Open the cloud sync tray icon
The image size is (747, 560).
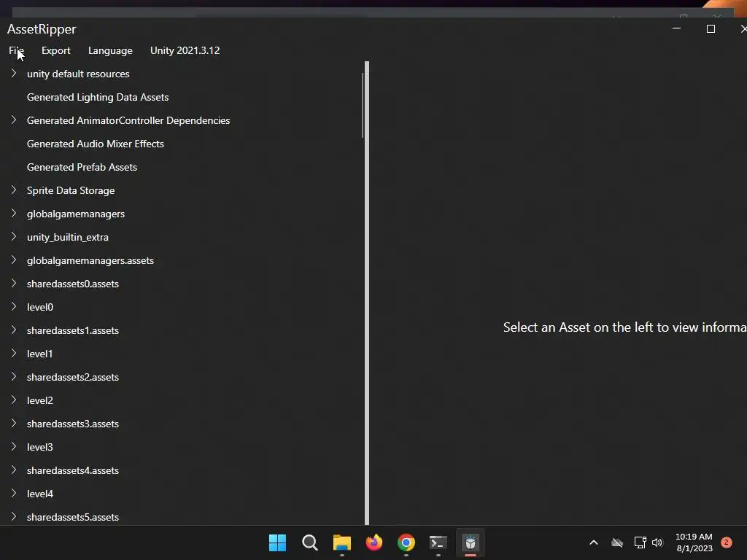coord(617,542)
